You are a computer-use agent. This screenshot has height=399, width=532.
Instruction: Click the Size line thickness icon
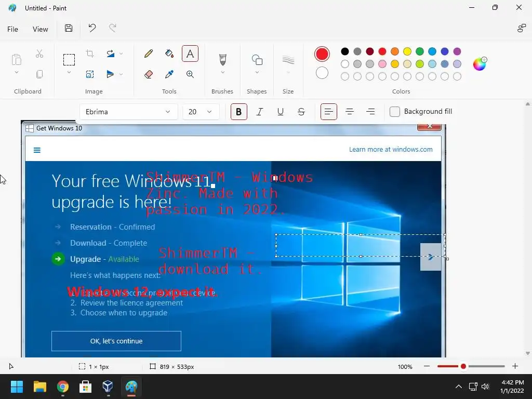[x=288, y=60]
